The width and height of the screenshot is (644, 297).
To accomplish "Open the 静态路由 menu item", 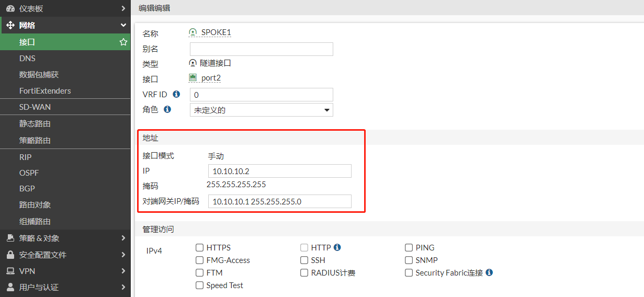I will coord(35,124).
